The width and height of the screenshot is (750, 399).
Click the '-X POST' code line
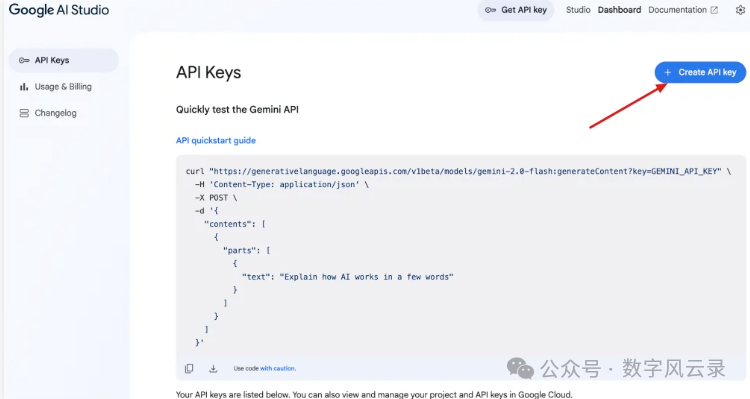[x=216, y=198]
